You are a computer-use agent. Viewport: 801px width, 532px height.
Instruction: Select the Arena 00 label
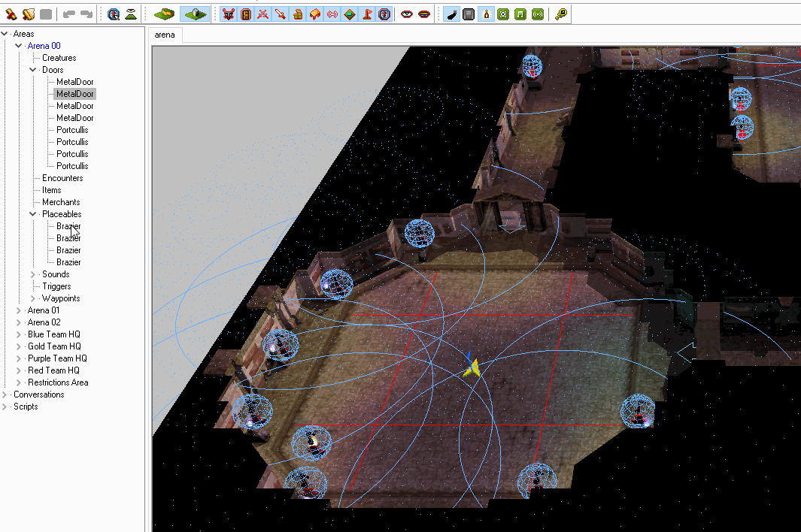click(x=44, y=46)
